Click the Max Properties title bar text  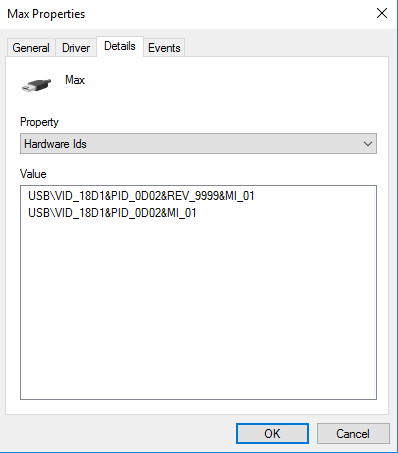pos(46,14)
